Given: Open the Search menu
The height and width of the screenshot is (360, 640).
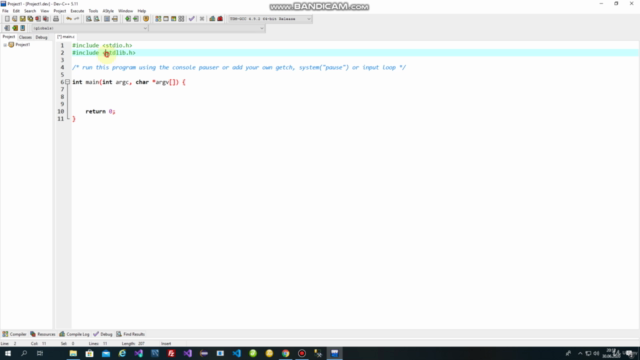Looking at the screenshot, I should [x=30, y=11].
